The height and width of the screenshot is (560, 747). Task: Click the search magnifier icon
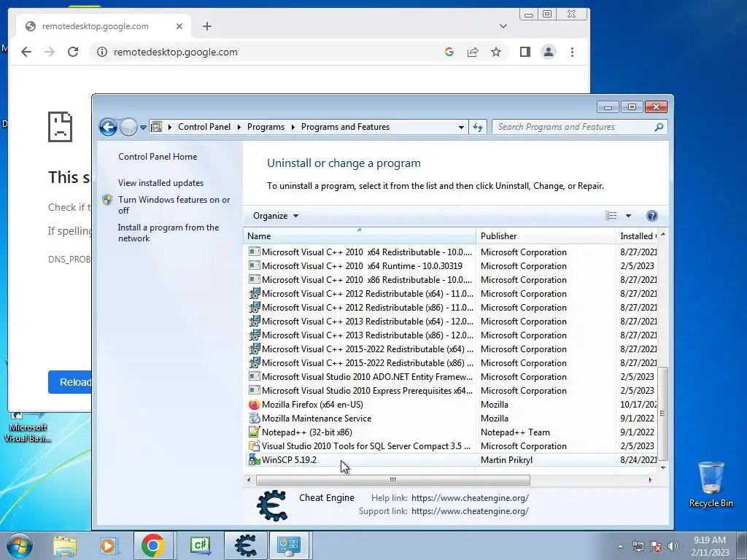659,127
